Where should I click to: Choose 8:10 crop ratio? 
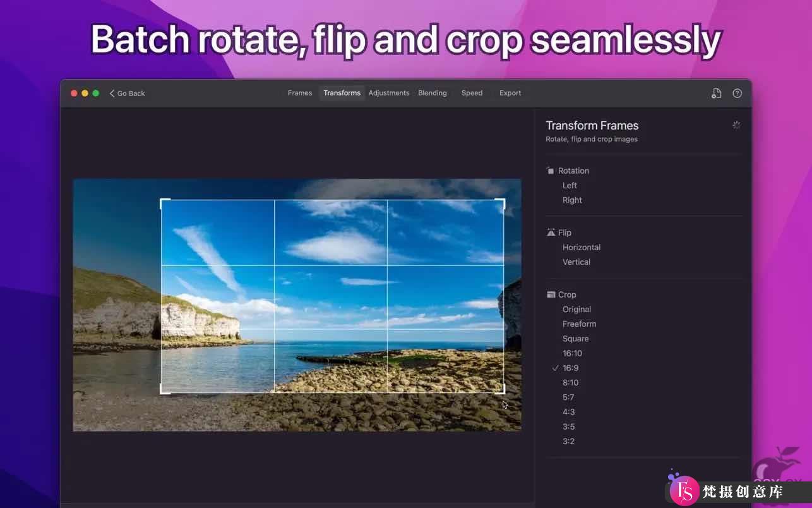(570, 382)
